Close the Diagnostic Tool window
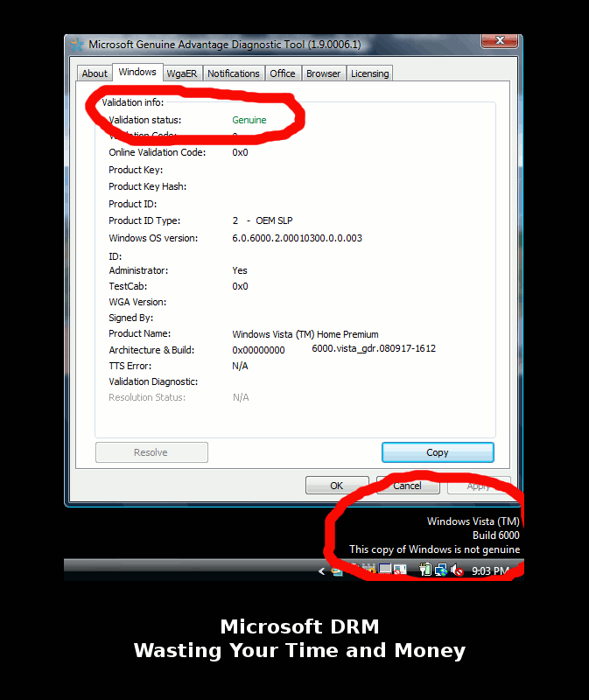Screen dimensions: 589x700 tap(500, 40)
